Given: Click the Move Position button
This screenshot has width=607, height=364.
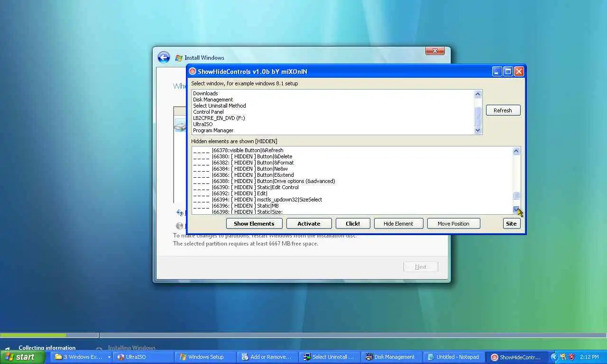Looking at the screenshot, I should pos(453,224).
